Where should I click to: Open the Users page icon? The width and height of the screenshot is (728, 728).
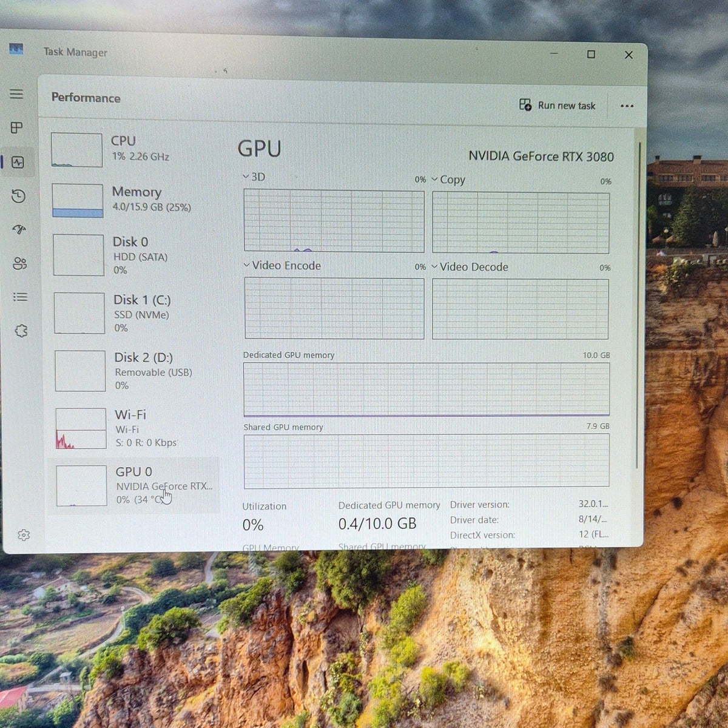[x=19, y=263]
